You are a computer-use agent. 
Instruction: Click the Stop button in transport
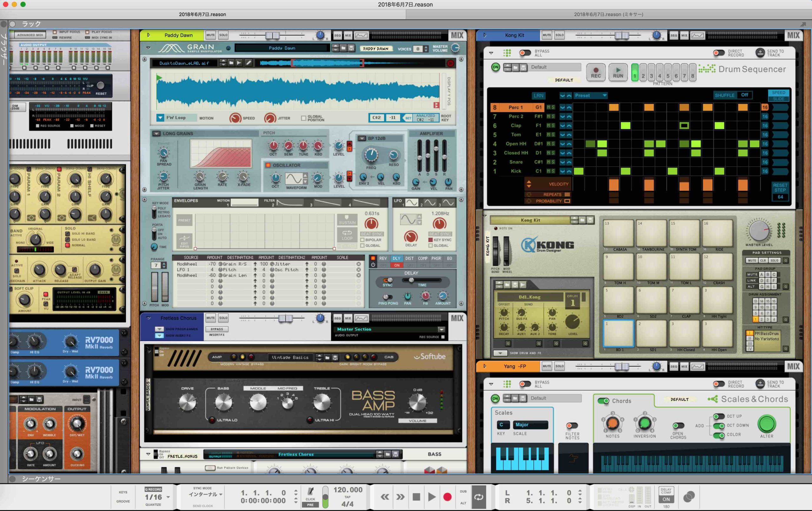coord(416,496)
